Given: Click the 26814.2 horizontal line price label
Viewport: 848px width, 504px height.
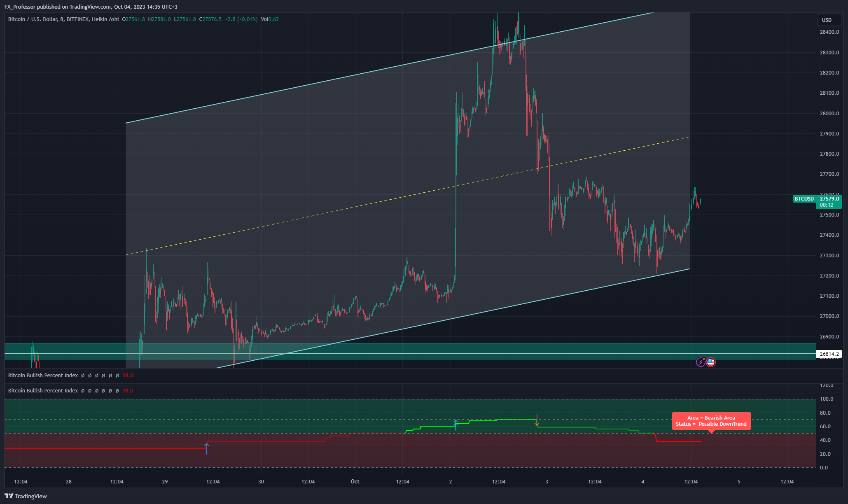Looking at the screenshot, I should tap(829, 354).
